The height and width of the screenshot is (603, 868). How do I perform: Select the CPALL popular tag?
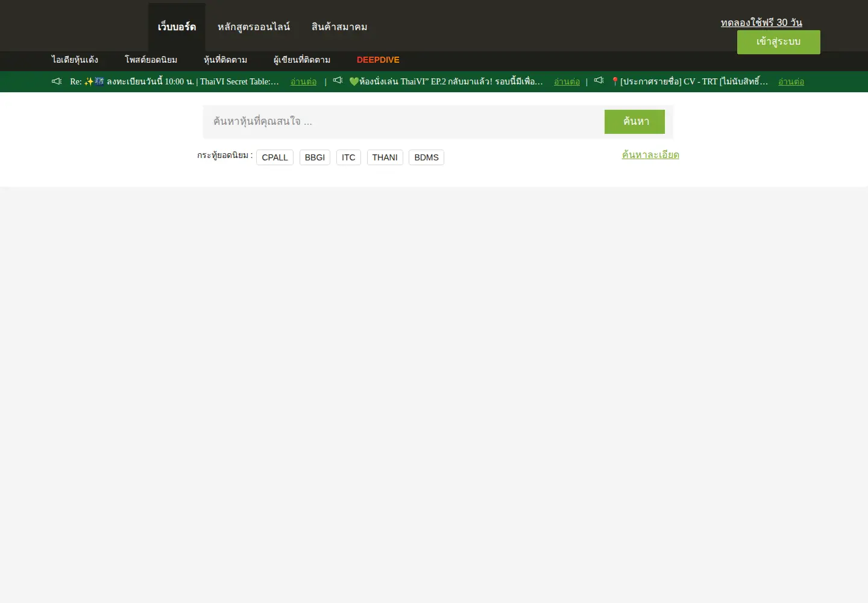pyautogui.click(x=275, y=157)
